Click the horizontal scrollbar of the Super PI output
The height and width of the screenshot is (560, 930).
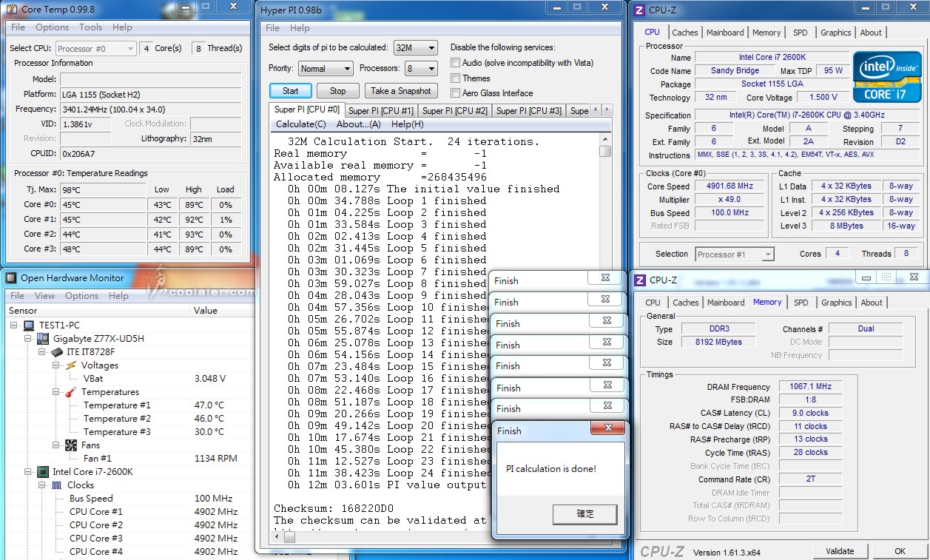click(x=437, y=537)
